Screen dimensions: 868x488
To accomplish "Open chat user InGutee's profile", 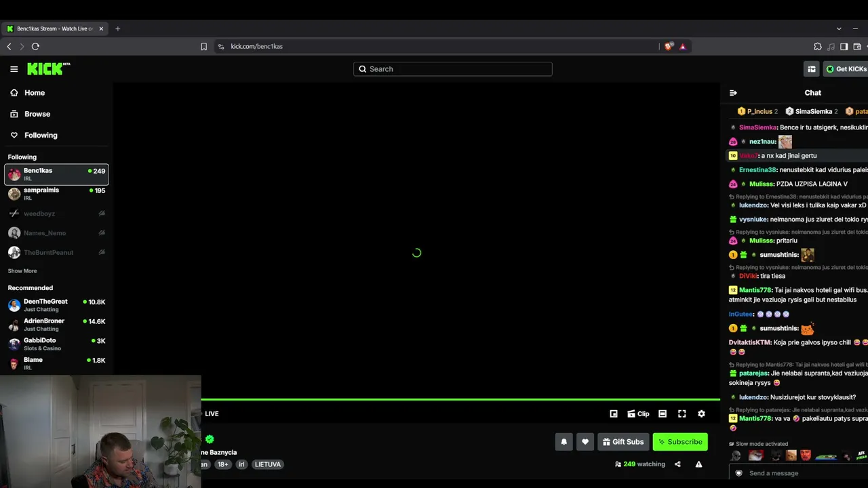I will (741, 314).
